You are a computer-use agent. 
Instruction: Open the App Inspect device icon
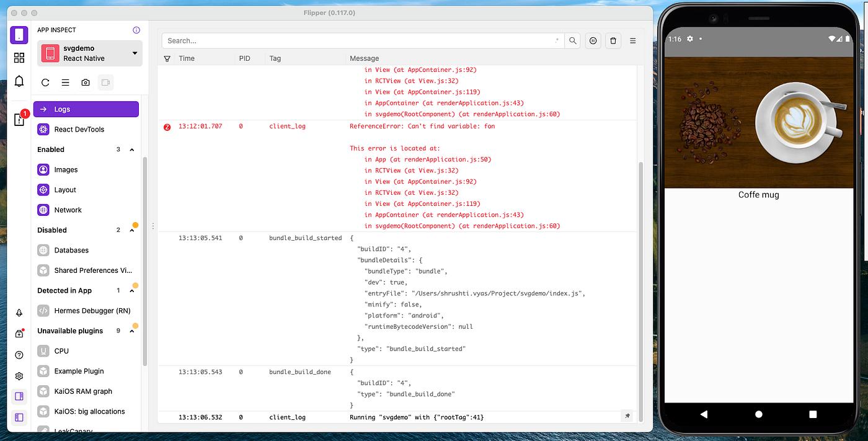pyautogui.click(x=19, y=35)
